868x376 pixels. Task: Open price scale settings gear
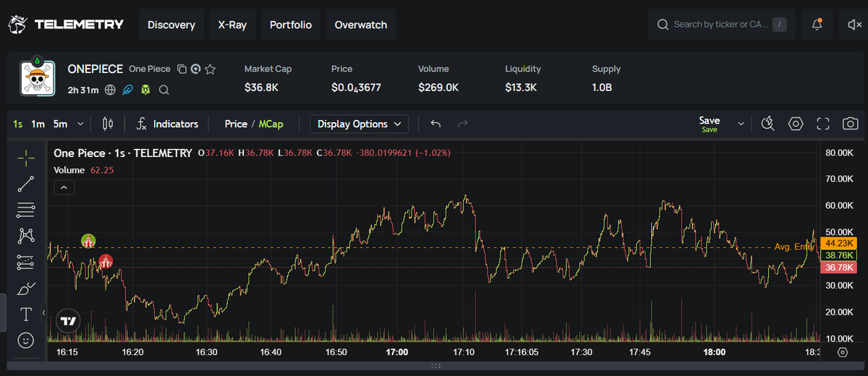843,352
